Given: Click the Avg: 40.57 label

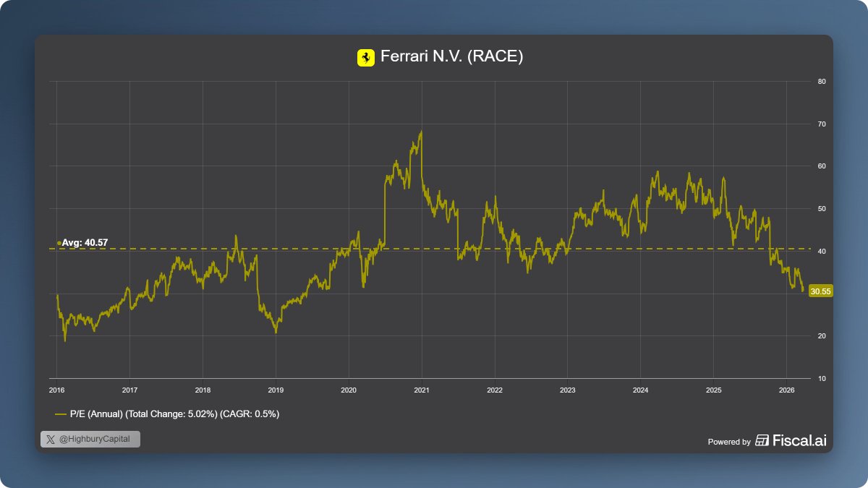Looking at the screenshot, I should click(x=85, y=243).
